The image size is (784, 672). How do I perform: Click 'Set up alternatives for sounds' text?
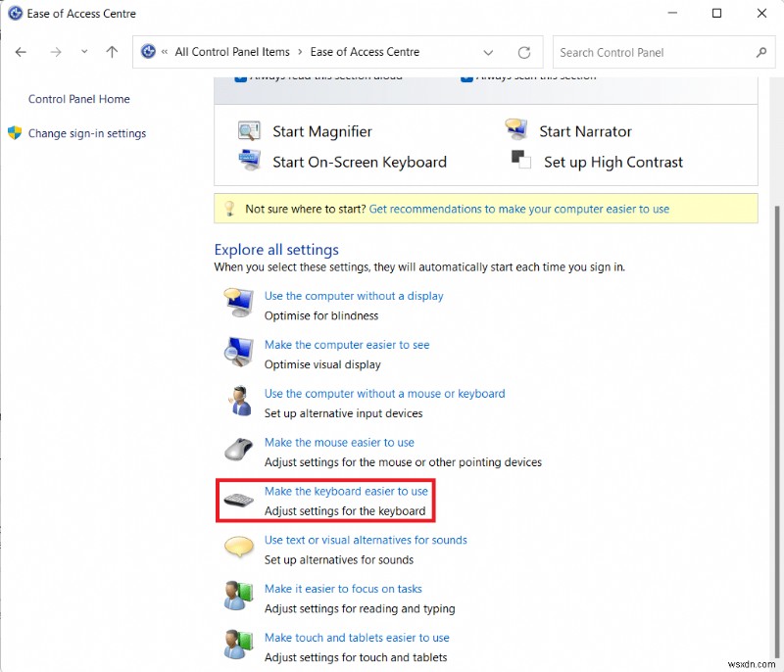[x=338, y=560]
